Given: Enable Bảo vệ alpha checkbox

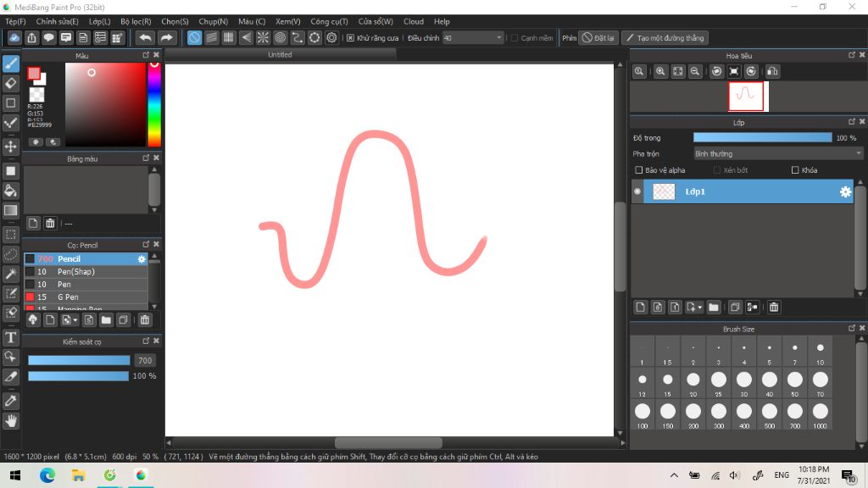Looking at the screenshot, I should coord(639,169).
